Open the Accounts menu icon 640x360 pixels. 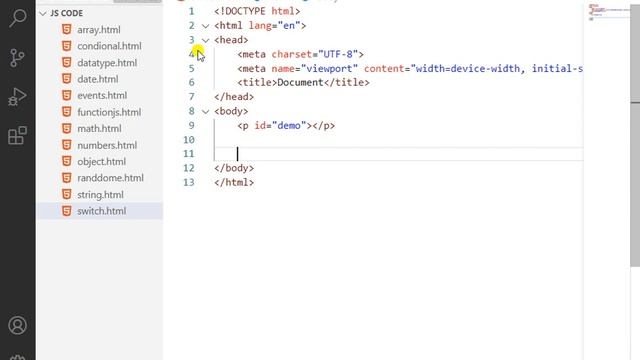[18, 325]
